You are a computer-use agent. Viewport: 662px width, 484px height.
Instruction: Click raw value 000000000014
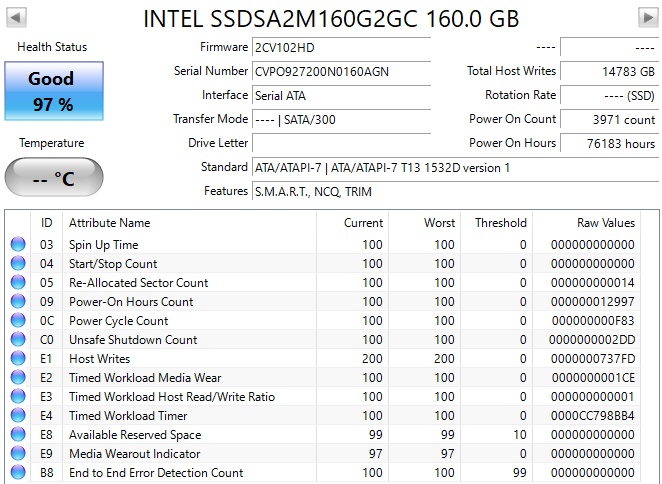click(x=592, y=283)
